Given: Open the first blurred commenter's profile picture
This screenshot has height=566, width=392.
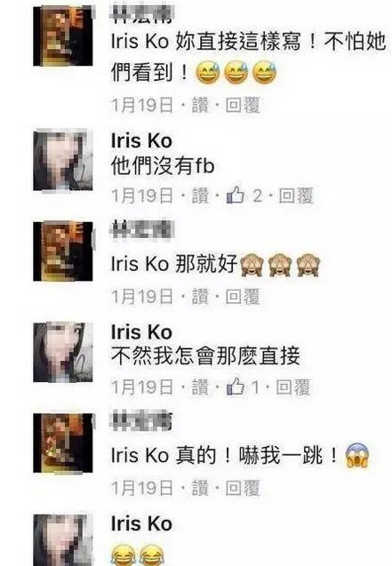Looking at the screenshot, I should coord(63,36).
